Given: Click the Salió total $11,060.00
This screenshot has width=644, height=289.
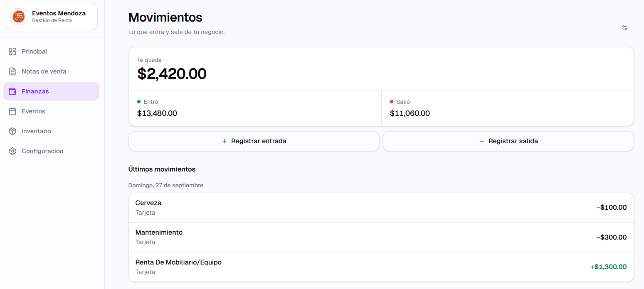Looking at the screenshot, I should (410, 113).
